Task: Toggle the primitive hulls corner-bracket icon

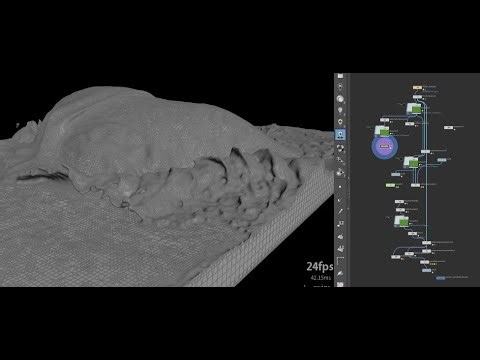Action: coord(340,261)
